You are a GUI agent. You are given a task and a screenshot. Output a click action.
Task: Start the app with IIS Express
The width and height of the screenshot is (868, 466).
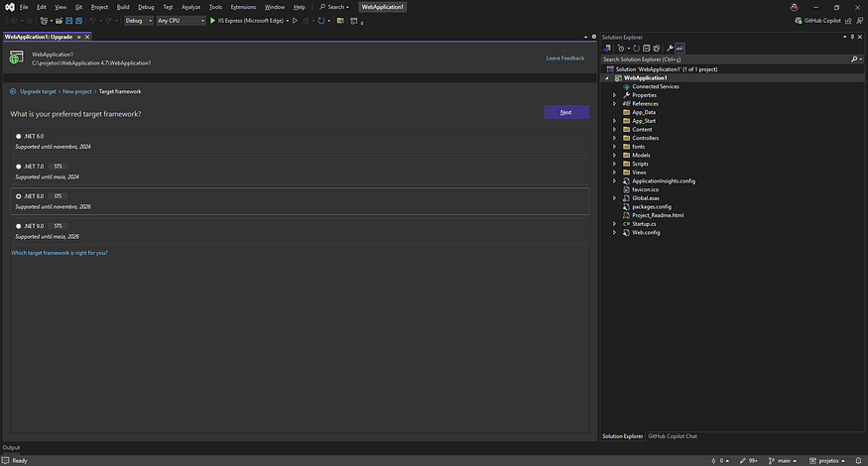248,20
